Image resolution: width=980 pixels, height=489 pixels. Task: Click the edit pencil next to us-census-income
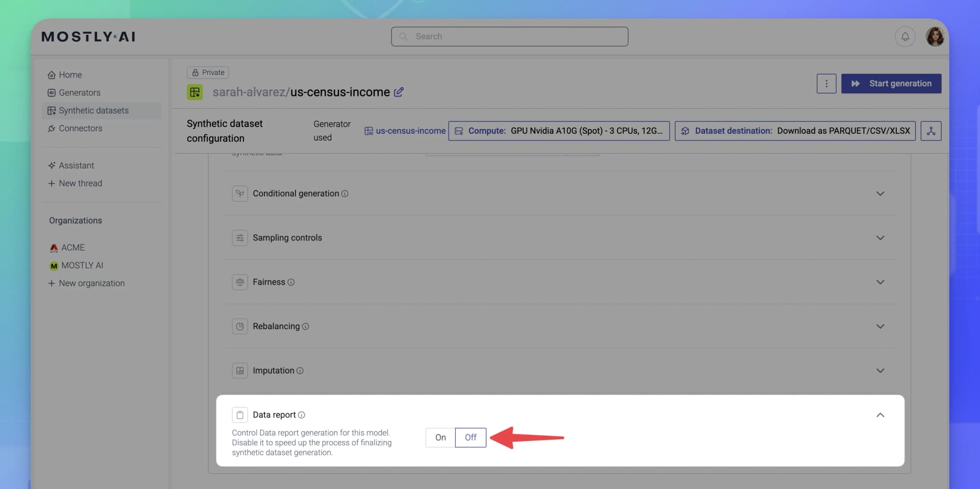pos(399,92)
